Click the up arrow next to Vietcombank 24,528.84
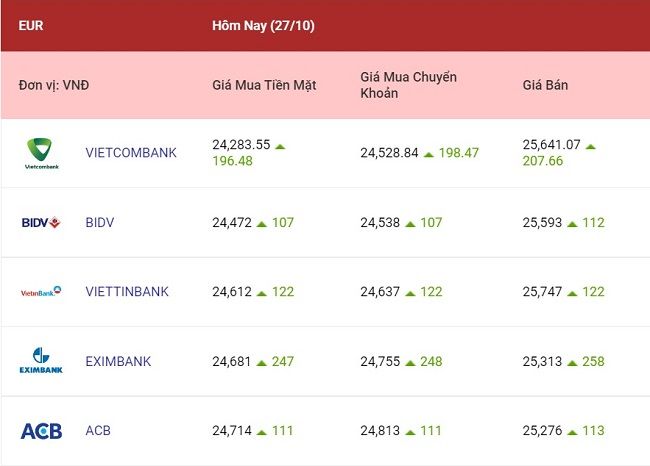The width and height of the screenshot is (650, 466). [x=429, y=155]
